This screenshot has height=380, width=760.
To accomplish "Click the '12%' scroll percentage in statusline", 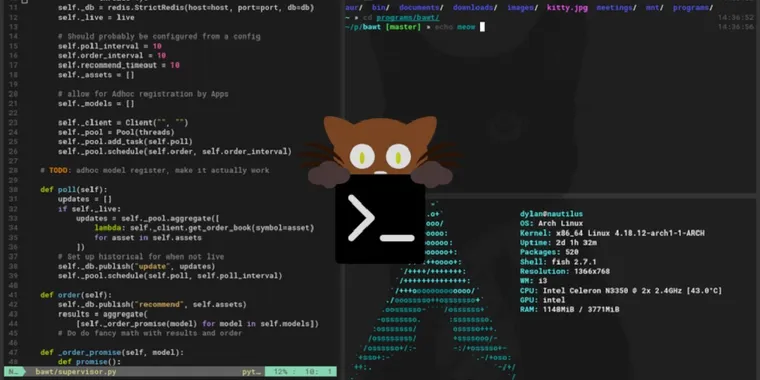I will click(281, 372).
